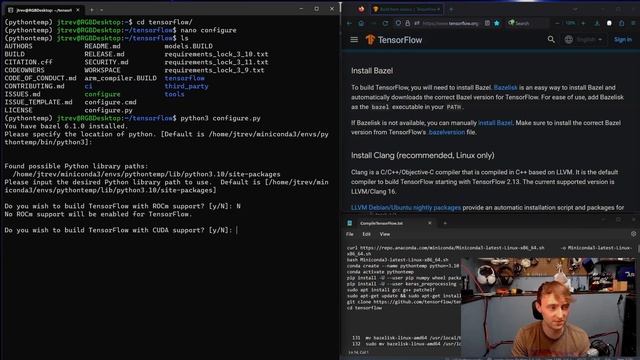Open Notepad View menu
Image resolution: width=640 pixels, height=360 pixels.
point(384,234)
